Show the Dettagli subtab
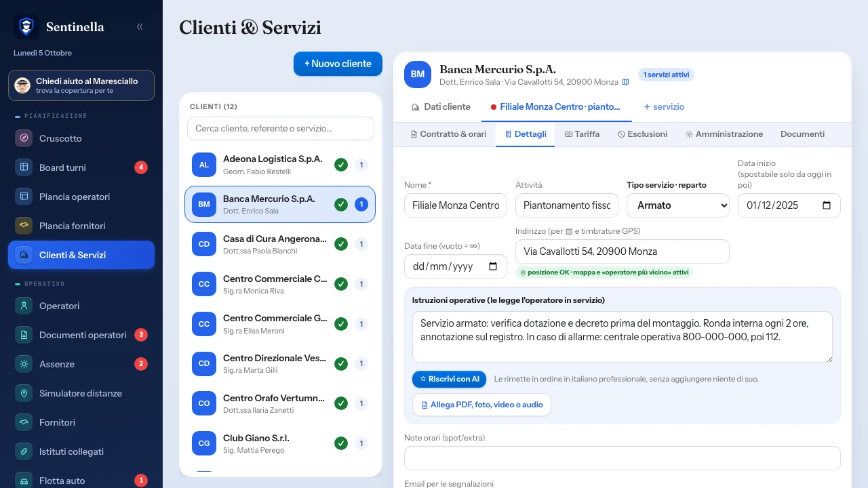Screen dimensions: 868x488 pos(526,134)
